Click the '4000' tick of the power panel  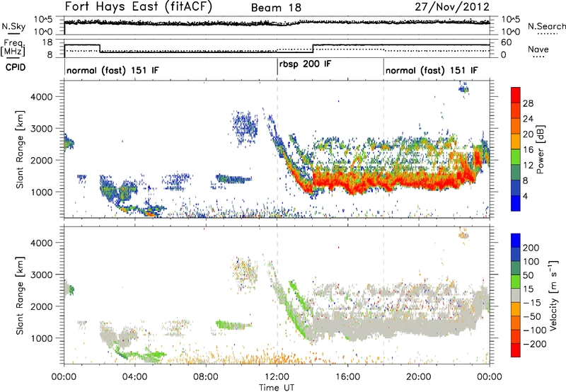click(x=41, y=96)
